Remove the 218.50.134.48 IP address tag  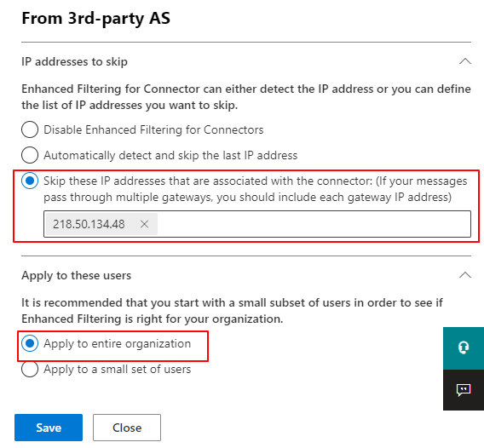144,224
